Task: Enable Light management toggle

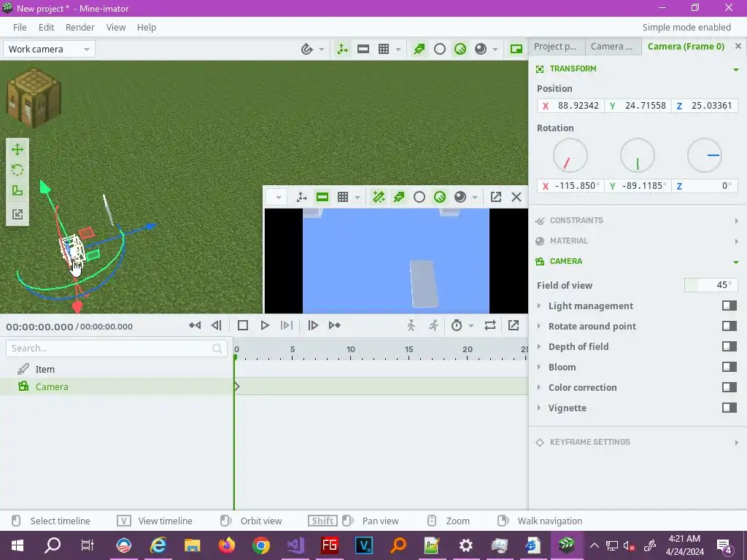Action: pyautogui.click(x=729, y=306)
